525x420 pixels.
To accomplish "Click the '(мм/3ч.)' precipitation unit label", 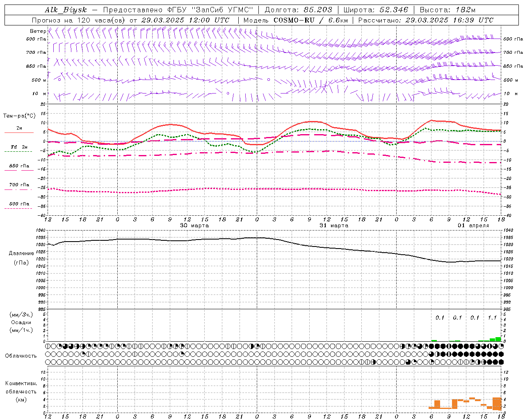I will pyautogui.click(x=21, y=315).
